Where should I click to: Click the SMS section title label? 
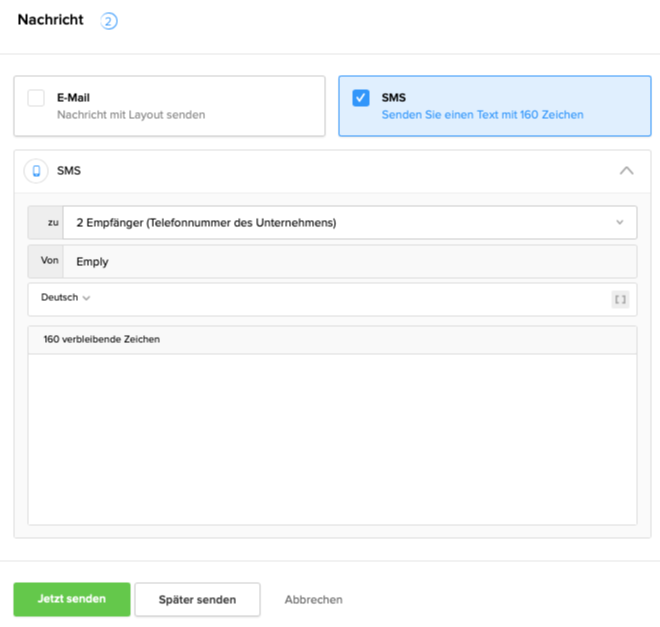[x=69, y=171]
